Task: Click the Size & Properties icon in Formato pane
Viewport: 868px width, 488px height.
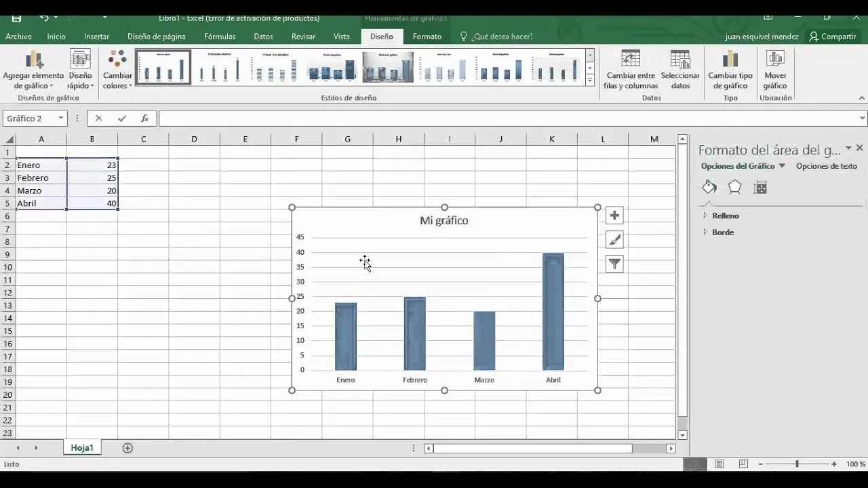Action: click(x=760, y=187)
